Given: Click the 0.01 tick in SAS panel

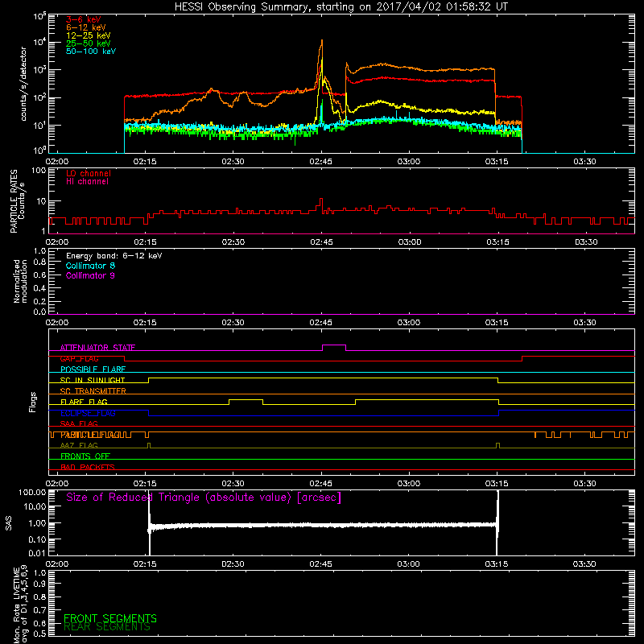Looking at the screenshot, I should 37,553.
